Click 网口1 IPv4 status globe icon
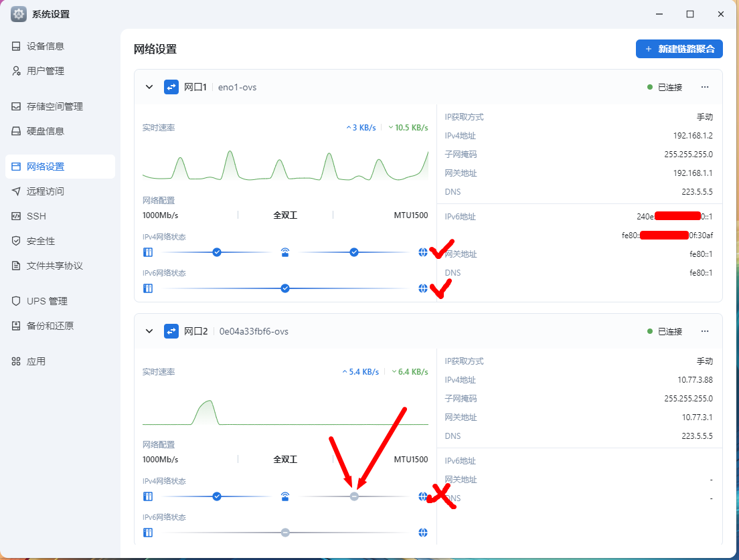This screenshot has height=560, width=739. pos(423,252)
